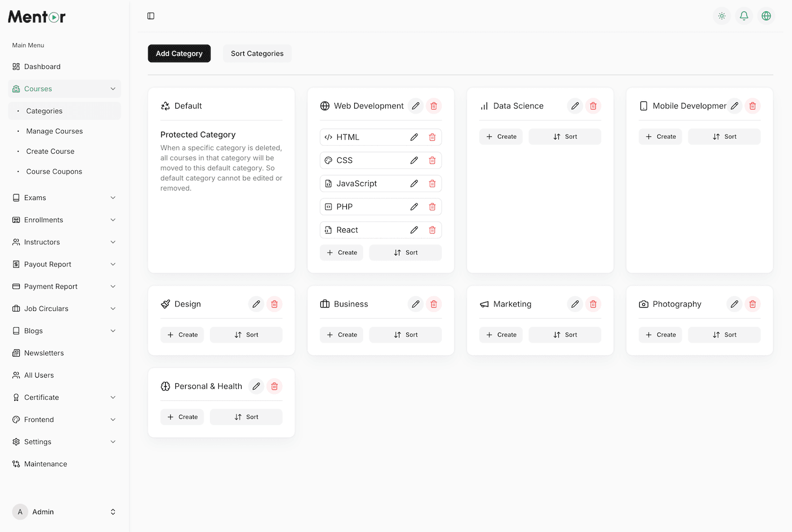Create a subcategory under Mobile Development

coord(660,136)
